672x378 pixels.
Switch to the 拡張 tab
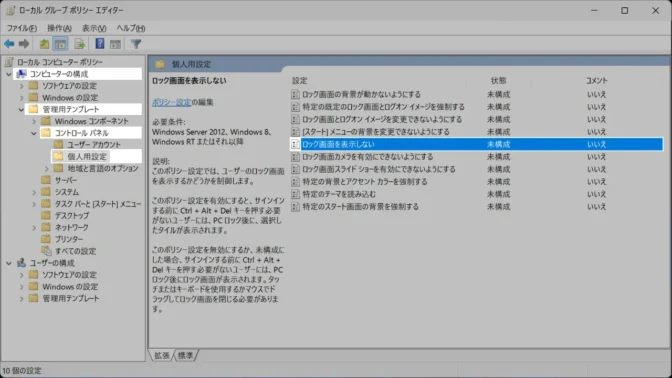162,356
